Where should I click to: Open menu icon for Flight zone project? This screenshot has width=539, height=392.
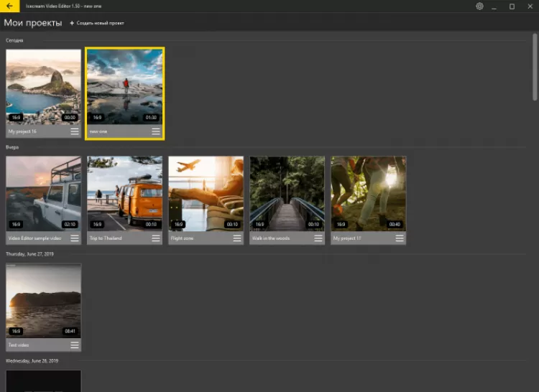[x=237, y=238]
